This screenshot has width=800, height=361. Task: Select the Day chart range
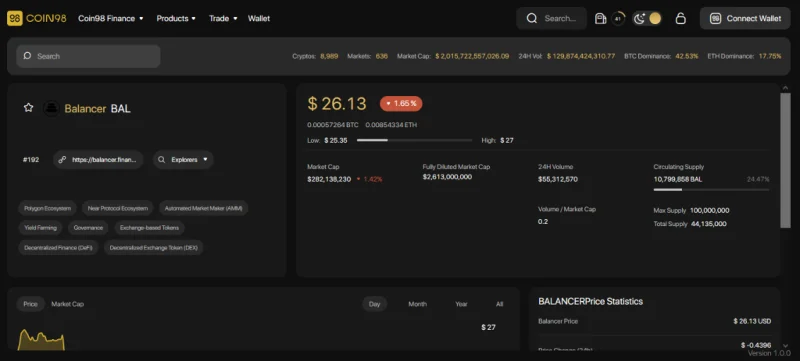(374, 304)
